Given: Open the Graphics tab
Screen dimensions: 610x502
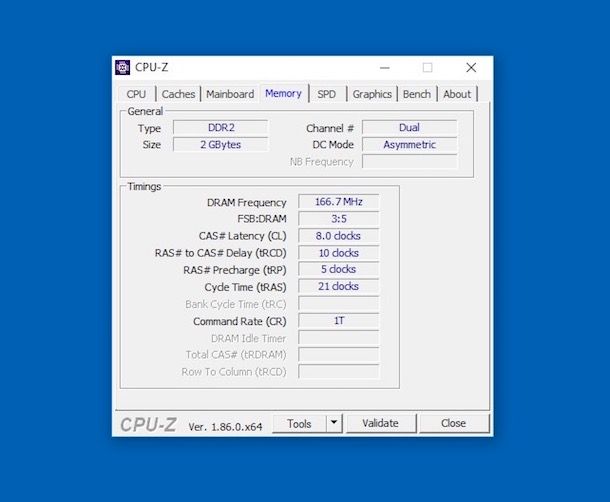Looking at the screenshot, I should [x=372, y=94].
